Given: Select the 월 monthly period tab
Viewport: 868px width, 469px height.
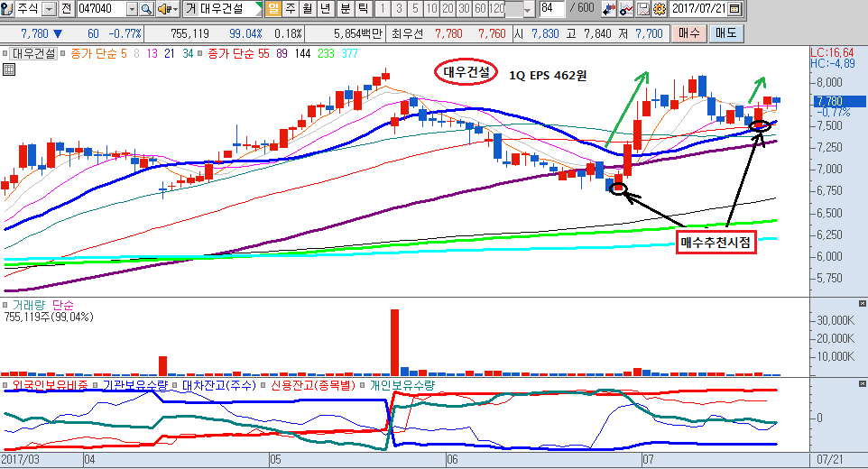Looking at the screenshot, I should tap(308, 9).
